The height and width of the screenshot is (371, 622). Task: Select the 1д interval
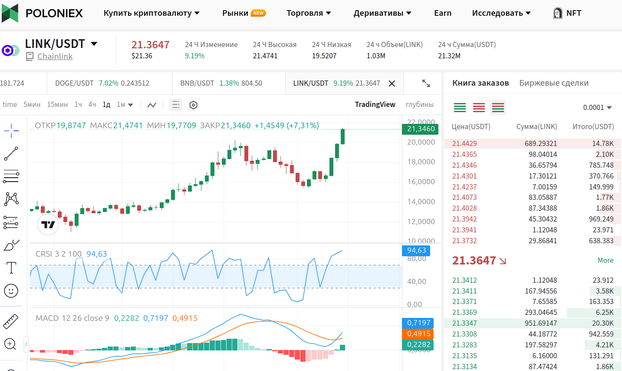pyautogui.click(x=106, y=105)
